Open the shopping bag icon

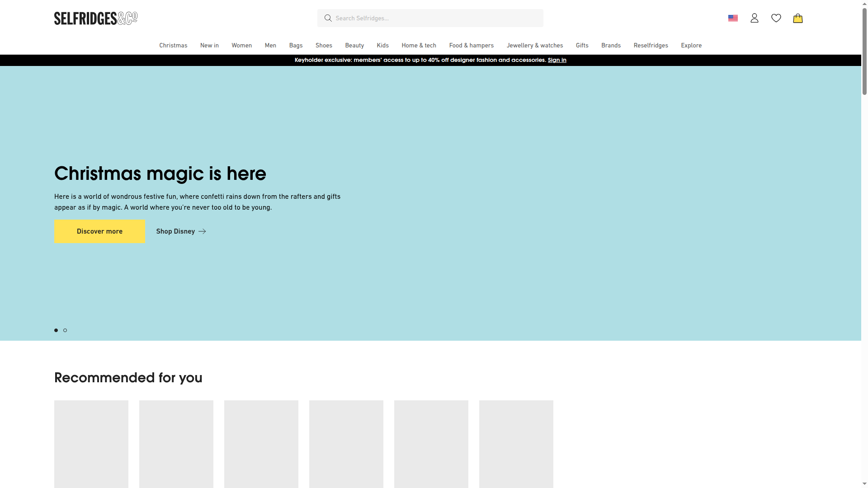click(798, 18)
